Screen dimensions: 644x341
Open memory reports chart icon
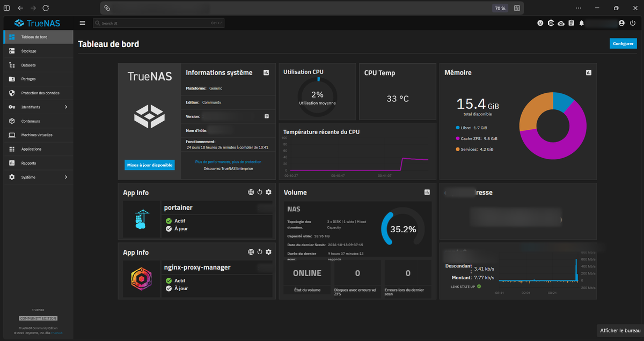click(x=588, y=72)
